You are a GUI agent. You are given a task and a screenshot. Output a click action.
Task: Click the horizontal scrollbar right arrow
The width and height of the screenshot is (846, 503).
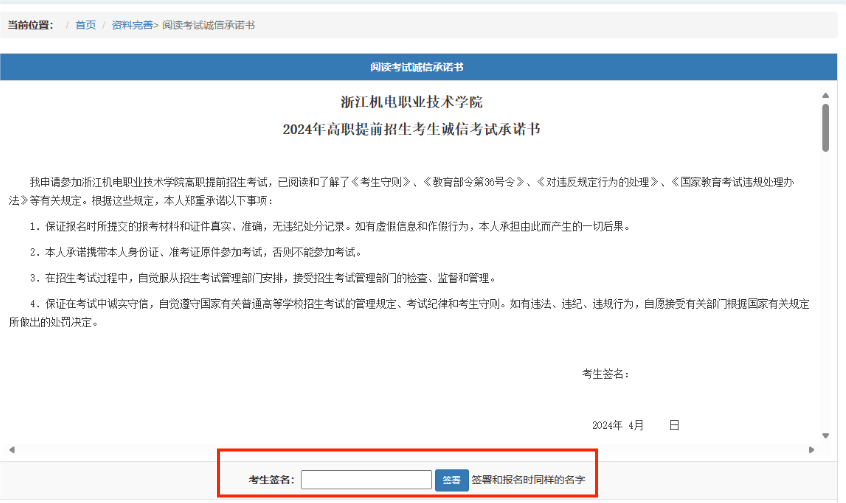click(x=811, y=449)
